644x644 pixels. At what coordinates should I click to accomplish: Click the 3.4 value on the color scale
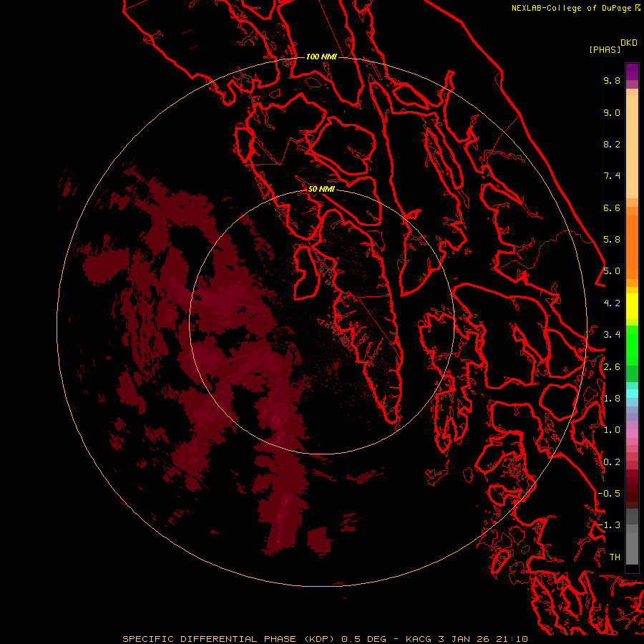[x=612, y=335]
